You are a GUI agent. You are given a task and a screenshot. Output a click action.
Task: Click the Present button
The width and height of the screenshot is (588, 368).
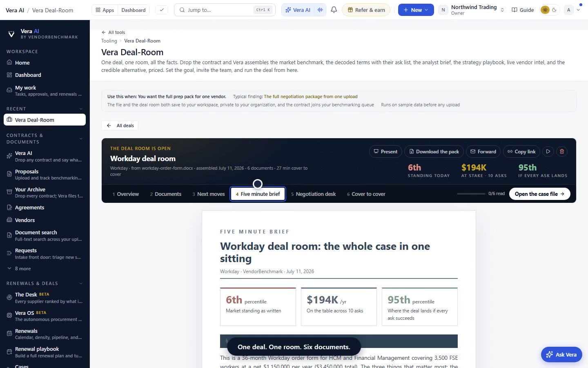pos(385,151)
